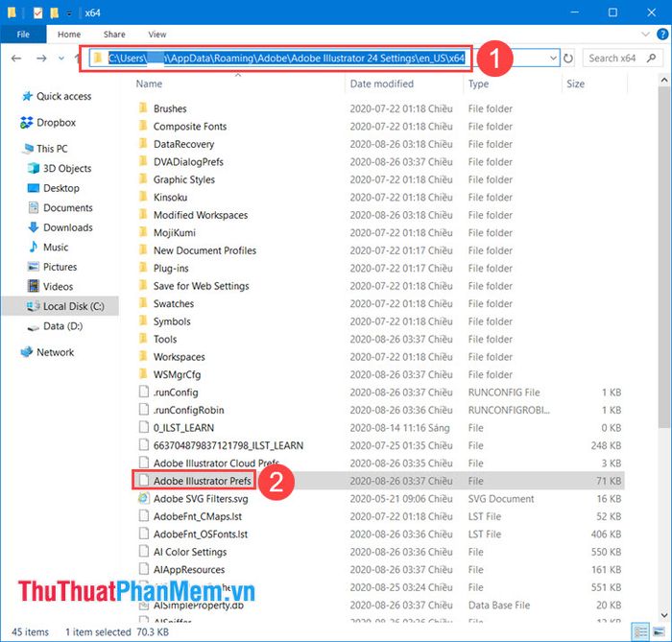Select the .runConfig file icon

[x=144, y=392]
